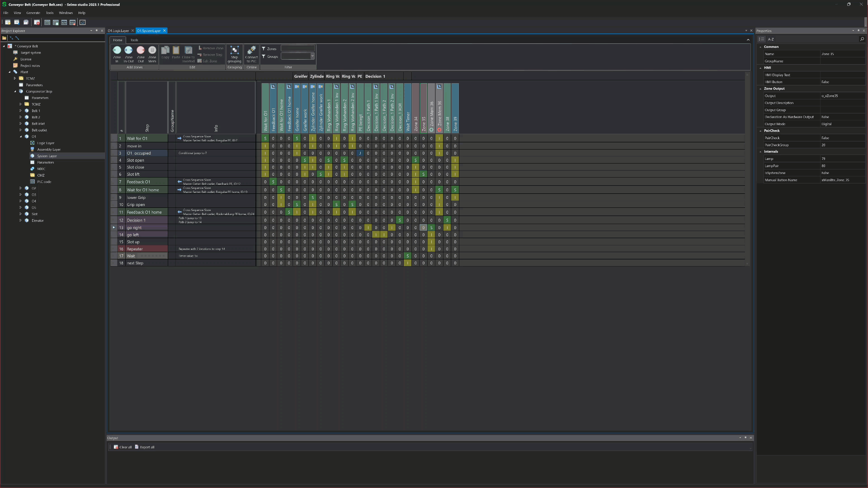Collapse the O1 tree node
This screenshot has height=488, width=868.
[x=20, y=136]
